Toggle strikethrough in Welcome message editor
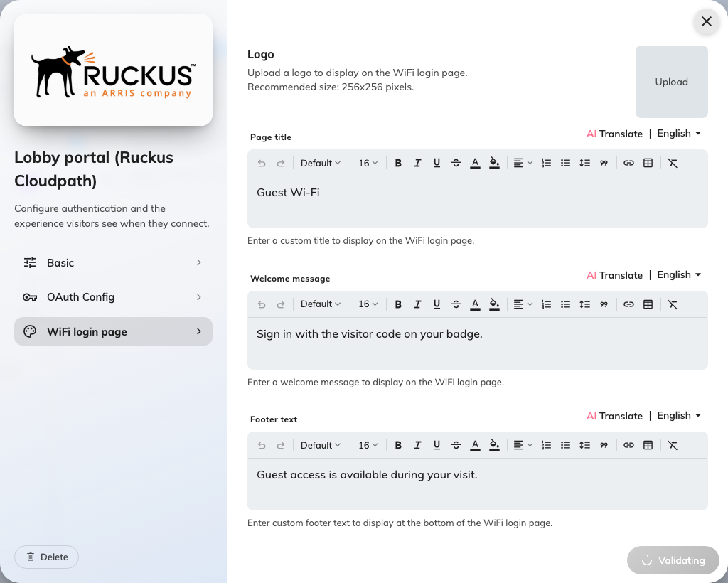Screen dimensions: 728x583 tap(456, 304)
